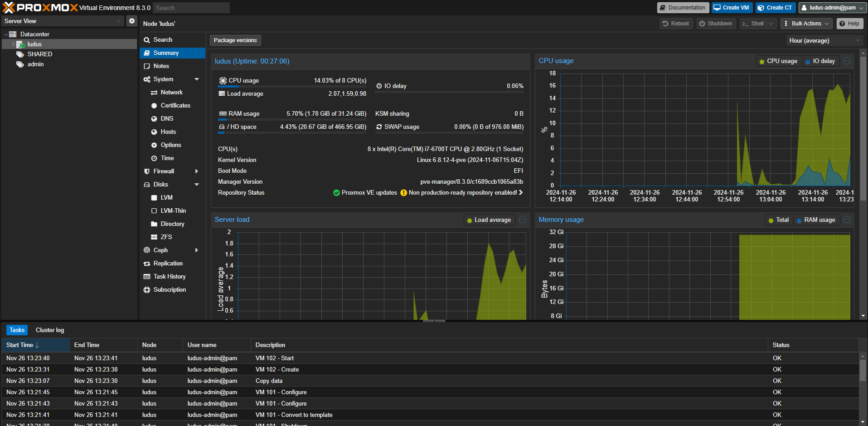The width and height of the screenshot is (868, 426).
Task: Open the ludus-admin@pam user menu
Action: point(832,8)
